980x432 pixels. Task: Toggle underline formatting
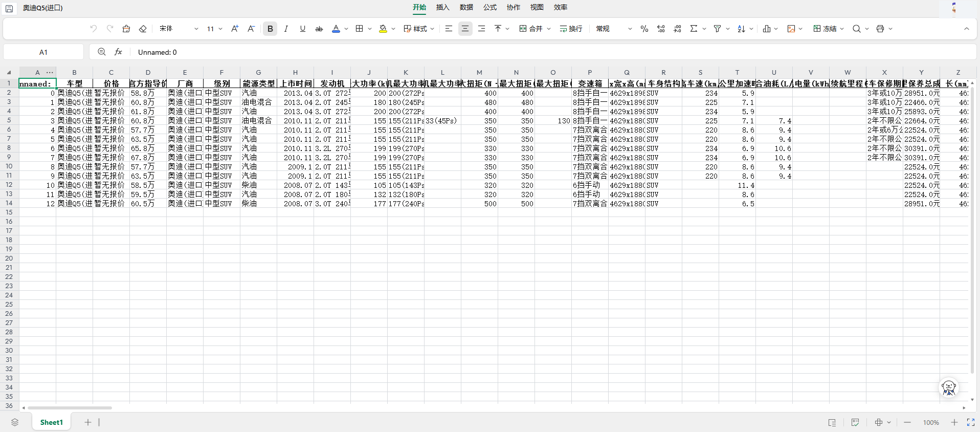[303, 29]
